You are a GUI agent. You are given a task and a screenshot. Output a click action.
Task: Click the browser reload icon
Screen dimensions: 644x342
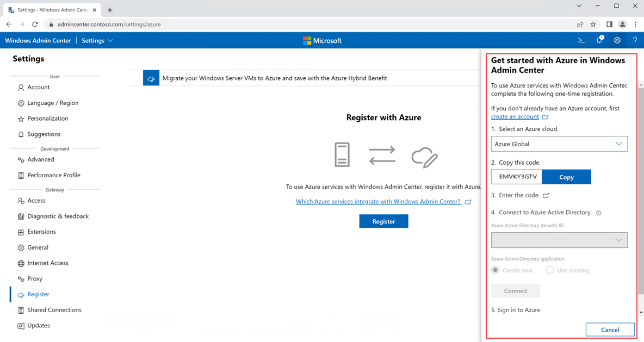(35, 24)
